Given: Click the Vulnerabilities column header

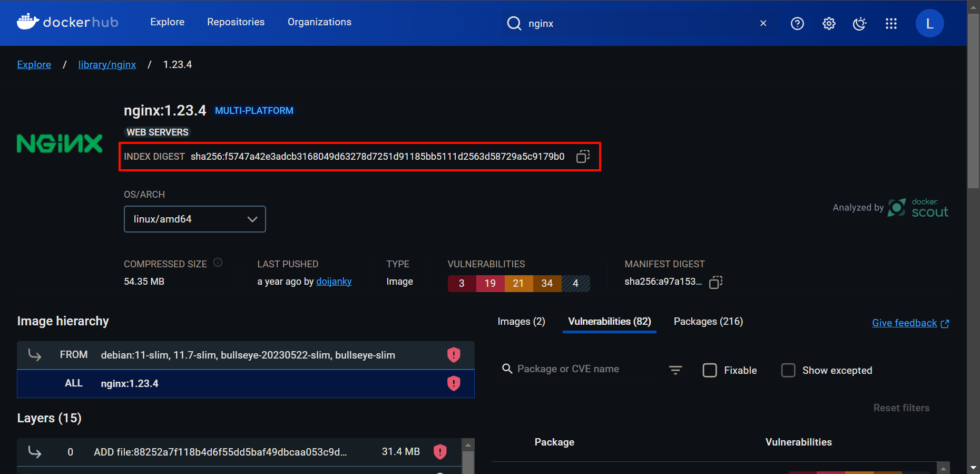Looking at the screenshot, I should pyautogui.click(x=798, y=442).
